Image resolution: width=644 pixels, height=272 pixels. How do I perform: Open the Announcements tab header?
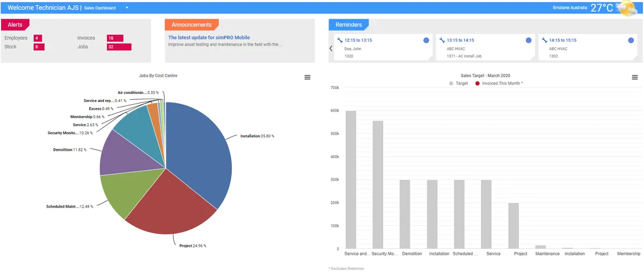(192, 25)
